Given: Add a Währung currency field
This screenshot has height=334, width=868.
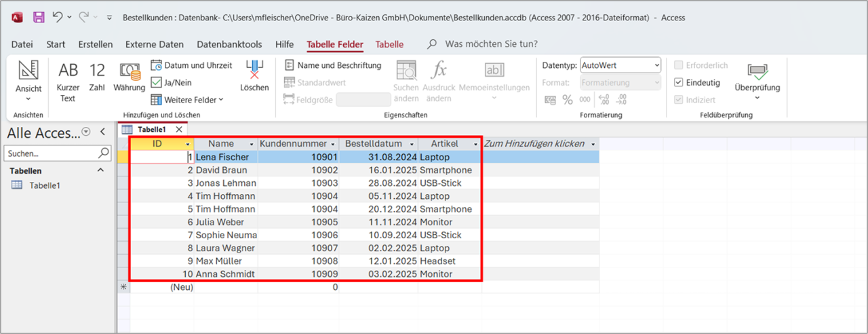Looking at the screenshot, I should [130, 76].
